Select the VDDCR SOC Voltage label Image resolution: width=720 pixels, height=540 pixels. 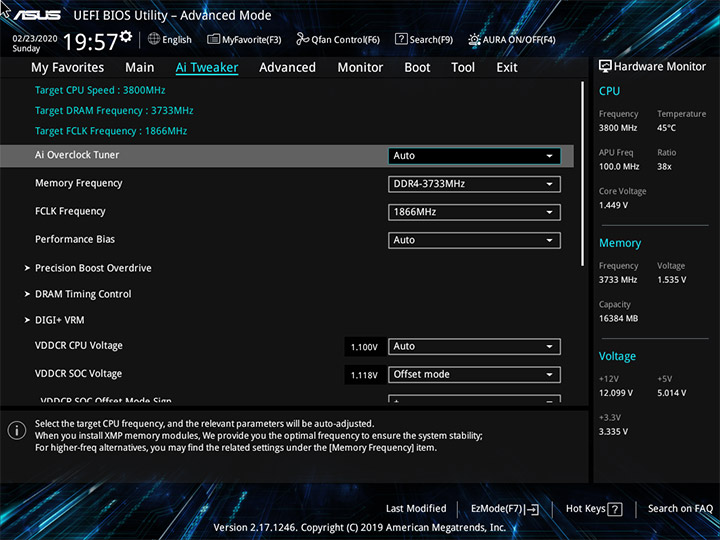[79, 373]
